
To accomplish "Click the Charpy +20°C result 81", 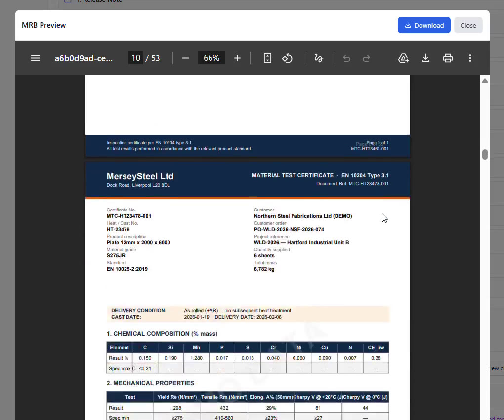I will (x=318, y=408).
